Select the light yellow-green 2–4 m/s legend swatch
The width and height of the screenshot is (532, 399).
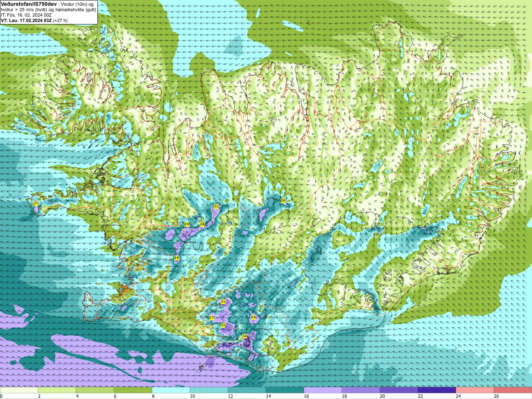click(57, 390)
